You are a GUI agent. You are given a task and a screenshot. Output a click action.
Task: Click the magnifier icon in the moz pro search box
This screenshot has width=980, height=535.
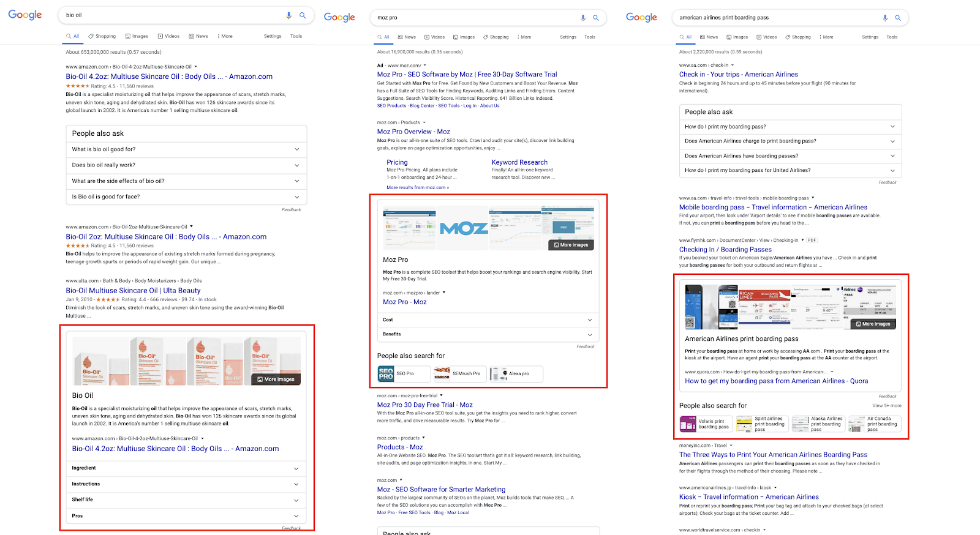(595, 18)
